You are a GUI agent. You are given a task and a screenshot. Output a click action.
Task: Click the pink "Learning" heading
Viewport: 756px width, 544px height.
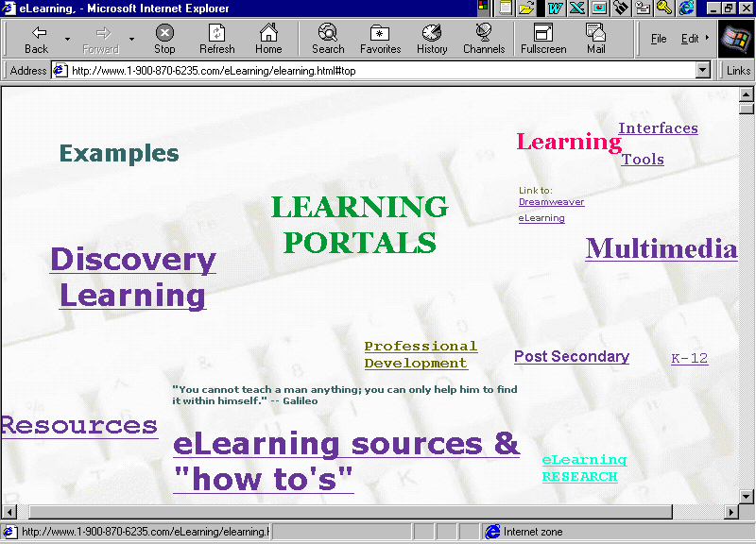pyautogui.click(x=569, y=143)
